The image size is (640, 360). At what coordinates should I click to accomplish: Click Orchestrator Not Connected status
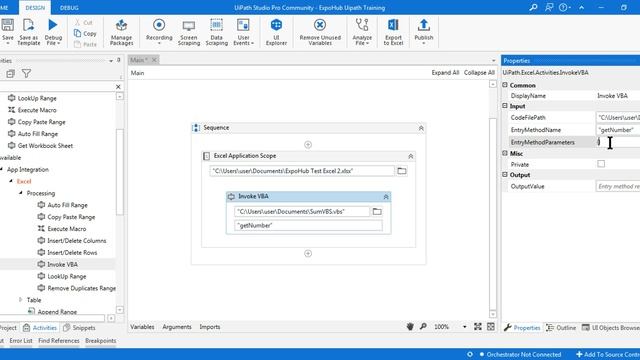pyautogui.click(x=520, y=354)
